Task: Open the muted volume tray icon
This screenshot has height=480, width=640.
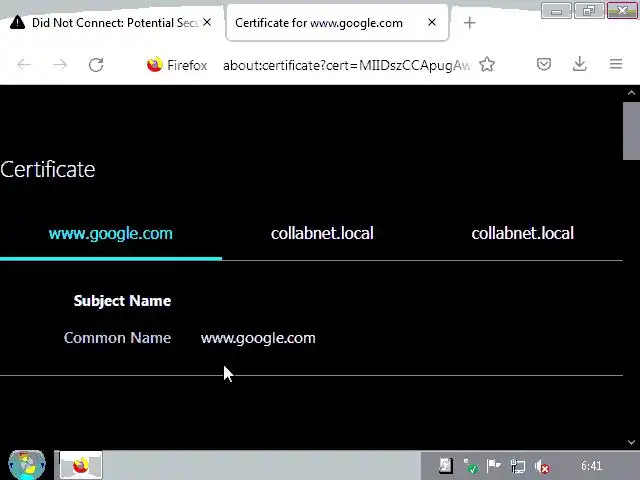Action: pos(542,466)
